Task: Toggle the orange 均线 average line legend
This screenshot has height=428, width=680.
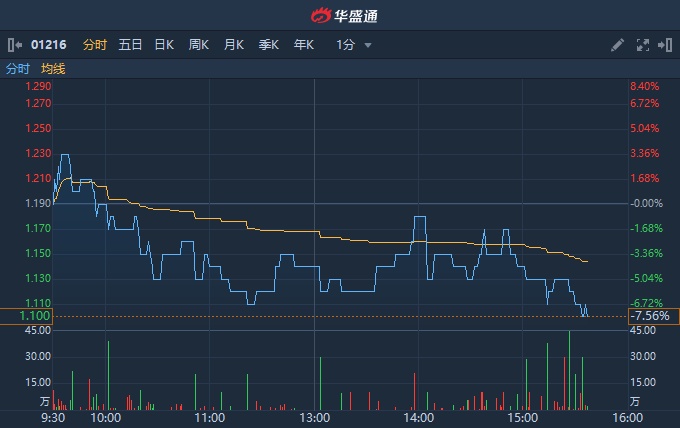Action: click(x=53, y=69)
